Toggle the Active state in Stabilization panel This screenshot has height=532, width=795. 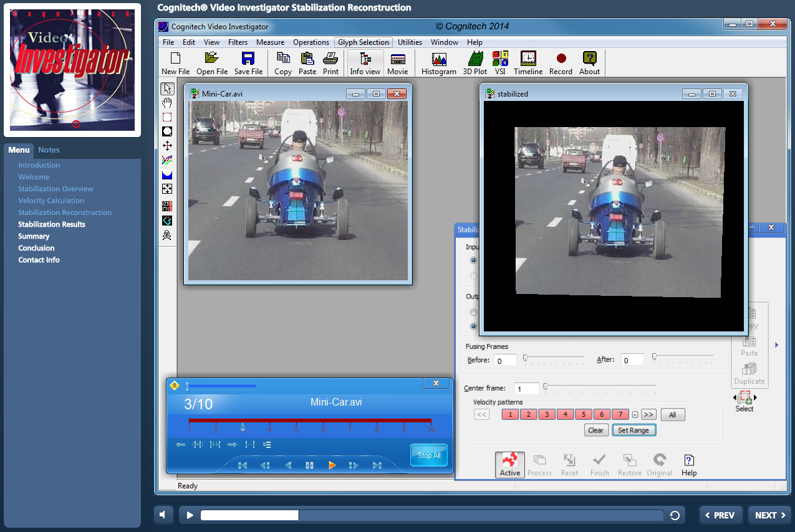(509, 464)
